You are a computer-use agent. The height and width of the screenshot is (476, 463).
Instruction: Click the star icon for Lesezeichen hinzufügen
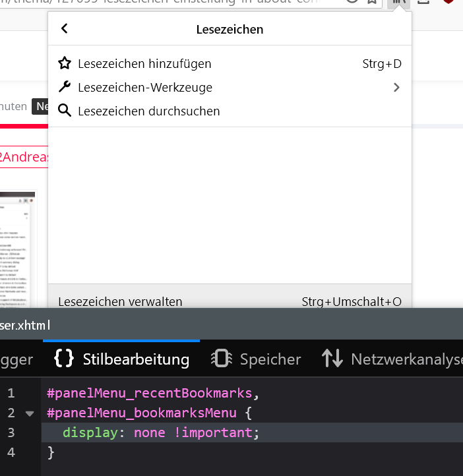(x=65, y=63)
